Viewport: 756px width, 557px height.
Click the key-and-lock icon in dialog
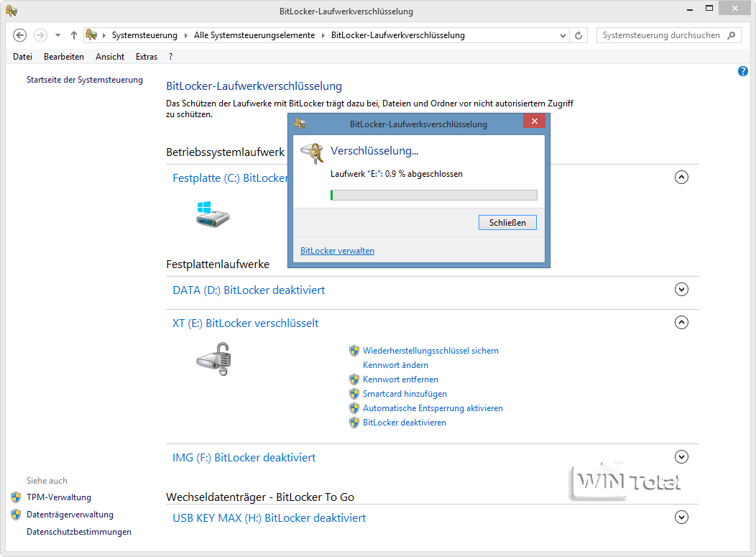[312, 153]
